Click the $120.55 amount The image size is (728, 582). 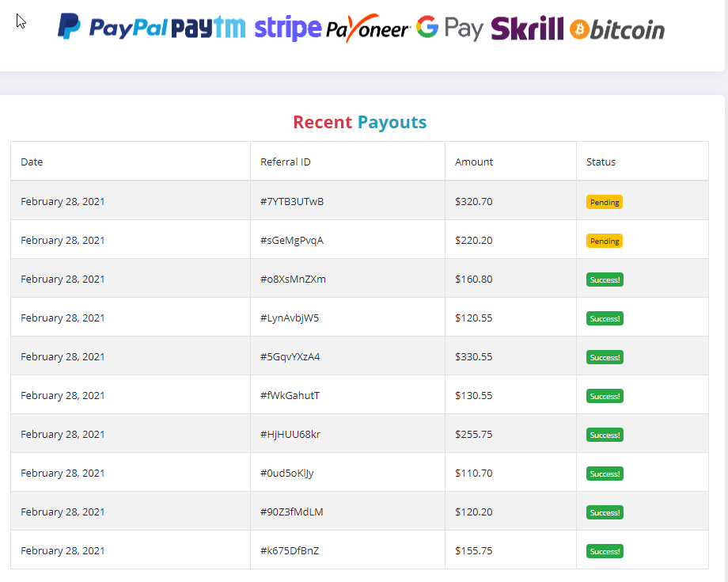tap(473, 318)
